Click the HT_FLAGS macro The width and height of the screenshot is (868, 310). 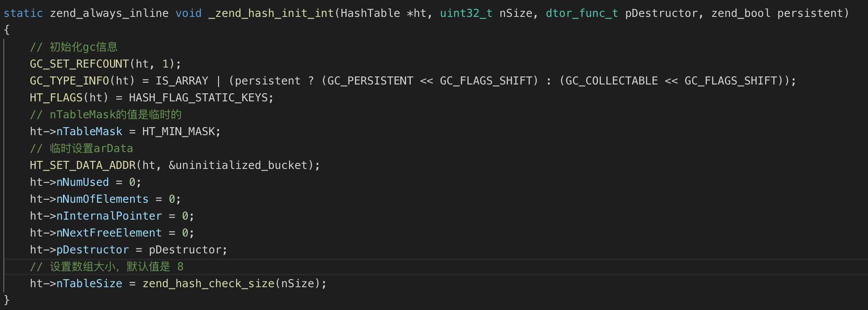(56, 98)
